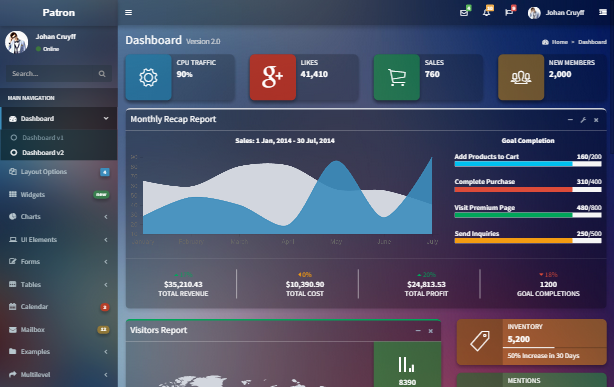Click the UI Elements laptop icon
This screenshot has height=387, width=614.
[x=13, y=239]
